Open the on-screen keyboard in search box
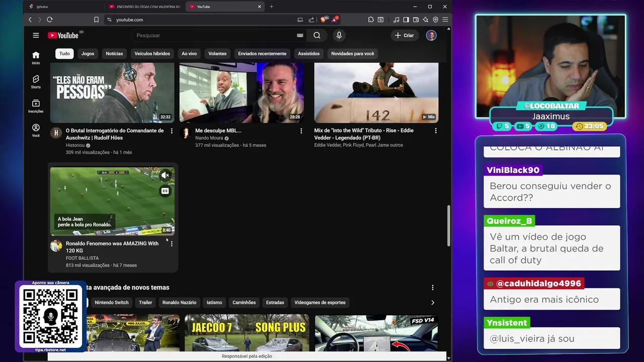This screenshot has height=362, width=644. (300, 35)
